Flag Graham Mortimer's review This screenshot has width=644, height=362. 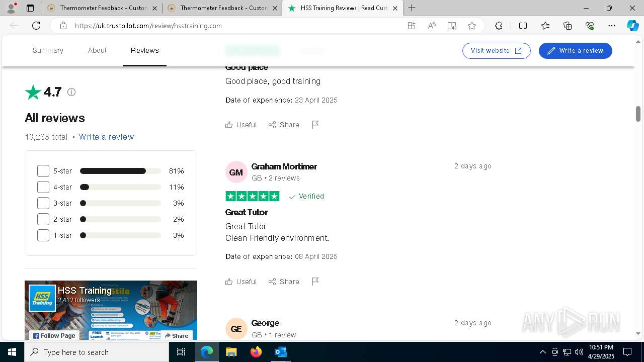[315, 282]
